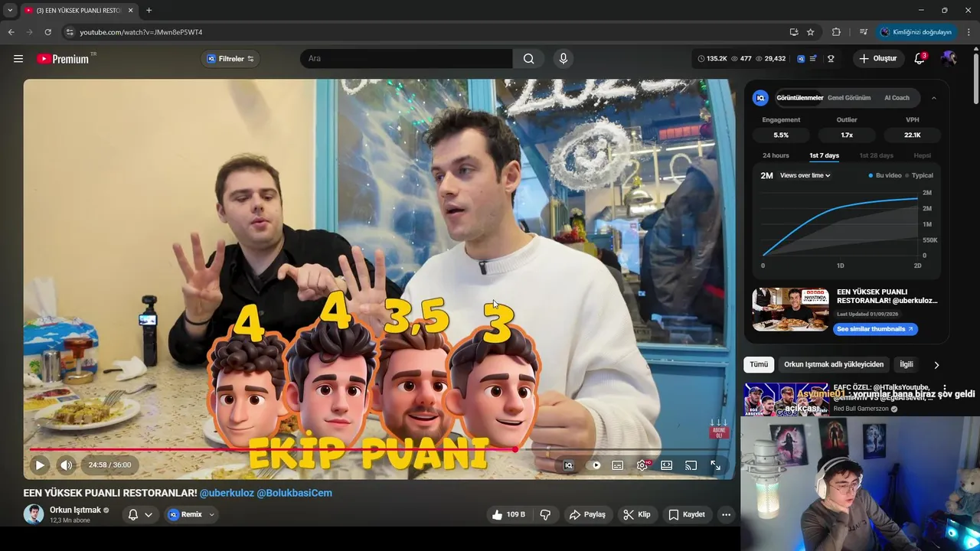Screen dimensions: 980x551
Task: Click the trophy icon in stats bar
Action: [831, 59]
